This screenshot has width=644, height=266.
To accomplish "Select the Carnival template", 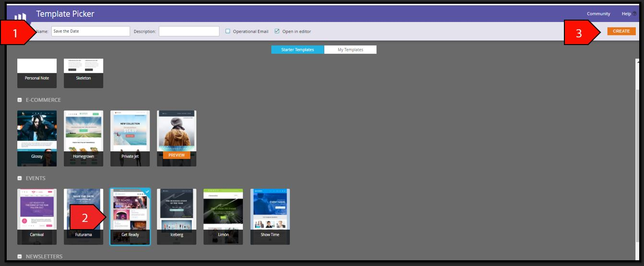I will [37, 217].
